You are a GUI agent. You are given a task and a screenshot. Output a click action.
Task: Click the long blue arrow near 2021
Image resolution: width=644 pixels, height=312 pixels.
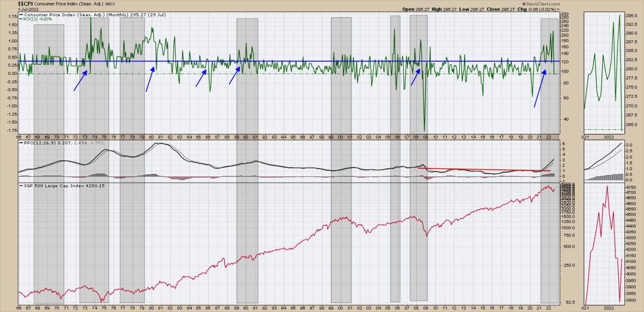pos(540,89)
